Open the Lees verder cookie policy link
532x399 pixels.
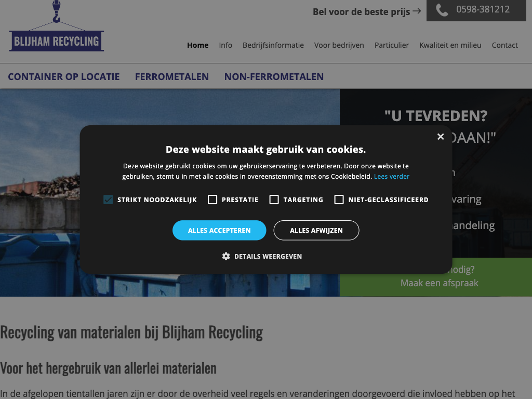point(392,177)
